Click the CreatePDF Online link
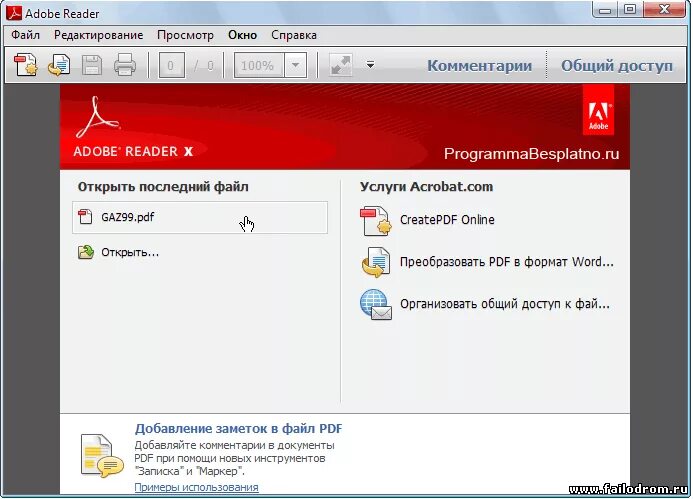Image resolution: width=693 pixels, height=499 pixels. 447,220
